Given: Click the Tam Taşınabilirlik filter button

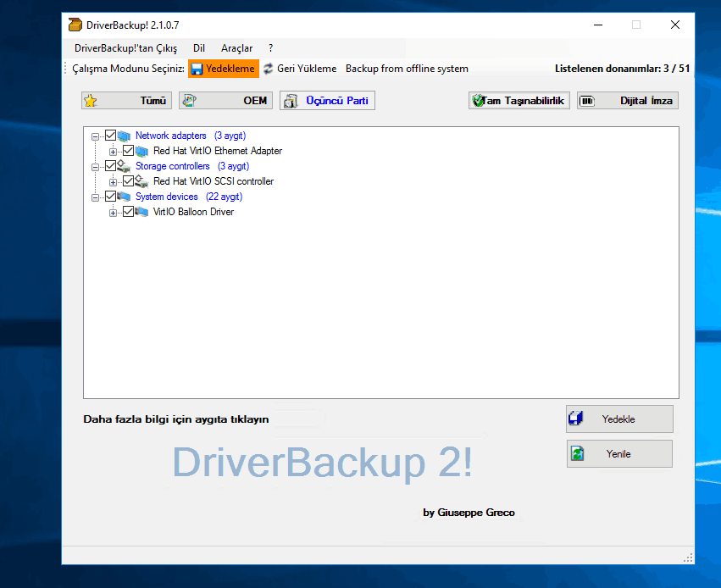Looking at the screenshot, I should (x=519, y=101).
